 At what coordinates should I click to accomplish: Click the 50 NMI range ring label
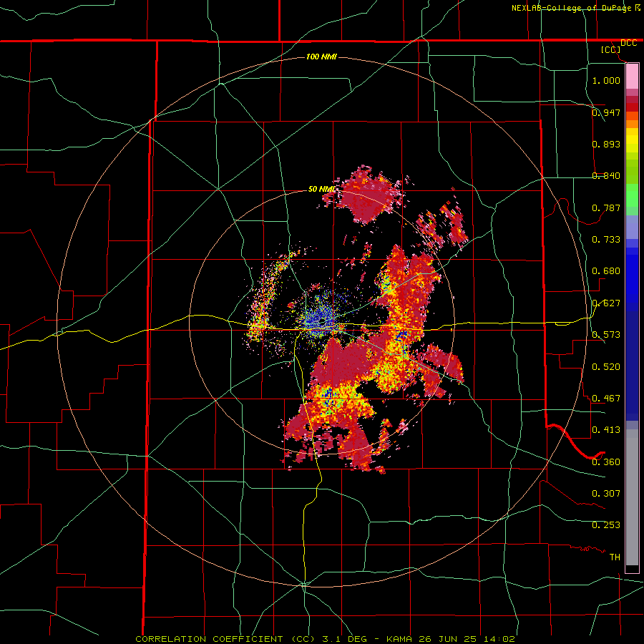pos(321,189)
